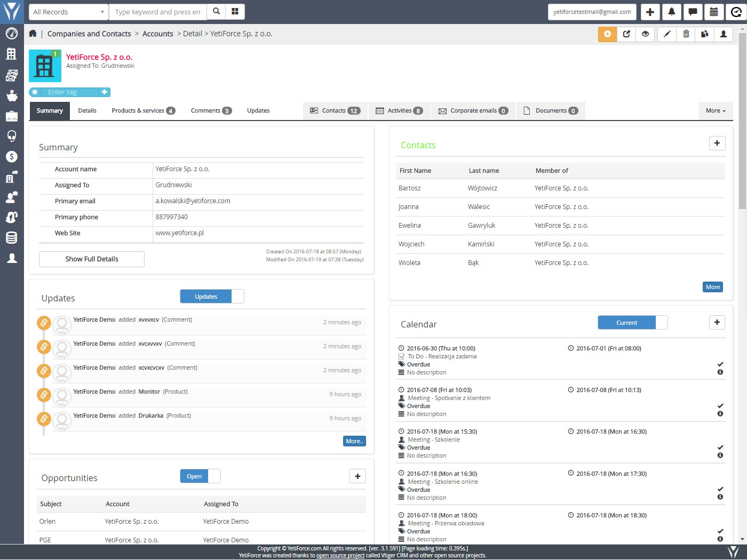Open the Companies and Contacts breadcrumb link
Screen dimensions: 747x560
(89, 34)
